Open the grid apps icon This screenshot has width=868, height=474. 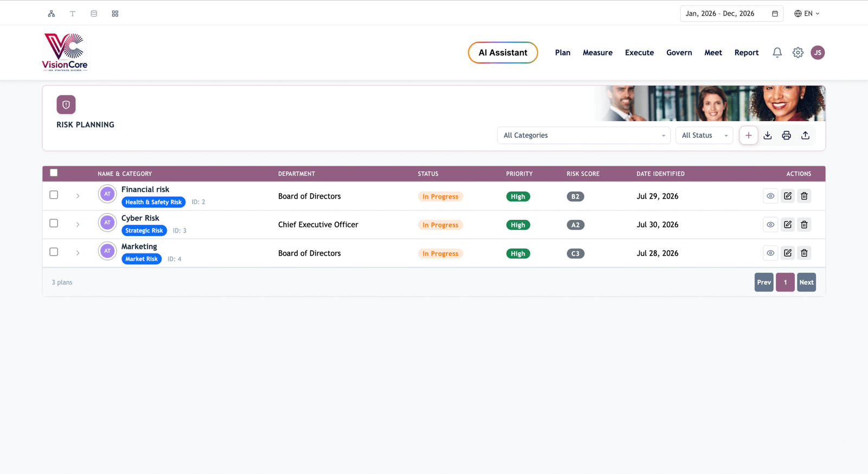point(115,14)
